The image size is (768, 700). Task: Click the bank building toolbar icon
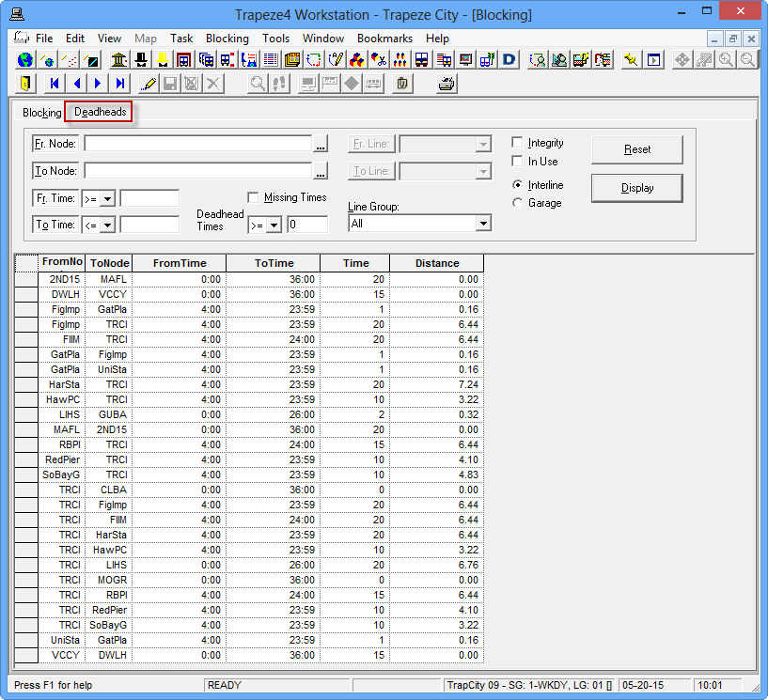click(x=119, y=60)
